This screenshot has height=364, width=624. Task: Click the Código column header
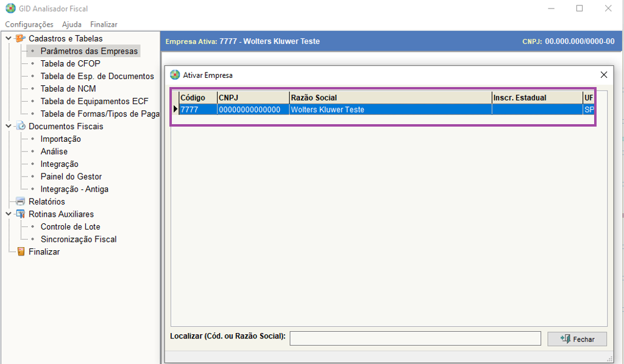pyautogui.click(x=198, y=97)
